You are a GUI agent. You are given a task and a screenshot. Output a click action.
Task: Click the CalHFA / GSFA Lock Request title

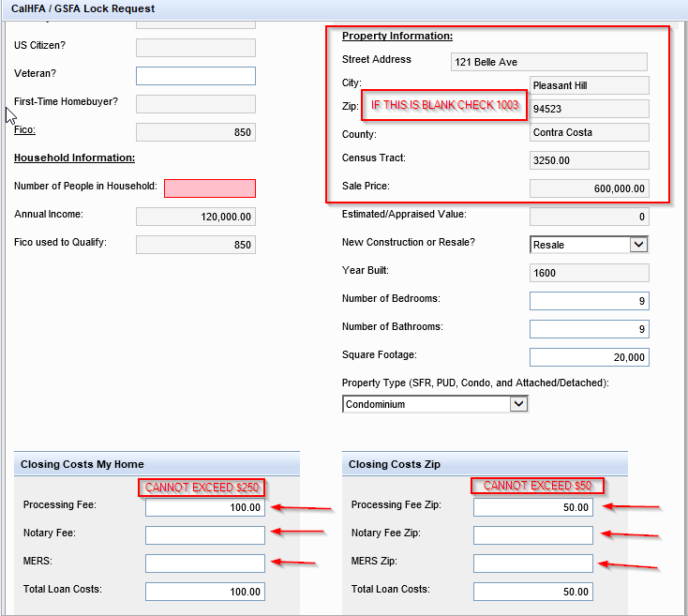[x=82, y=8]
